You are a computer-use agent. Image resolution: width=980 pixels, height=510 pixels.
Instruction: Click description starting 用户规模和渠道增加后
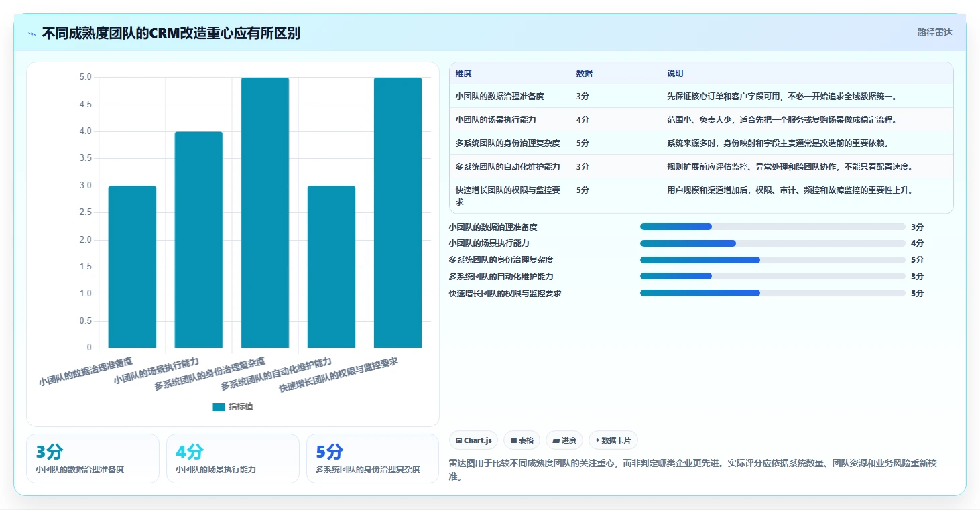790,190
